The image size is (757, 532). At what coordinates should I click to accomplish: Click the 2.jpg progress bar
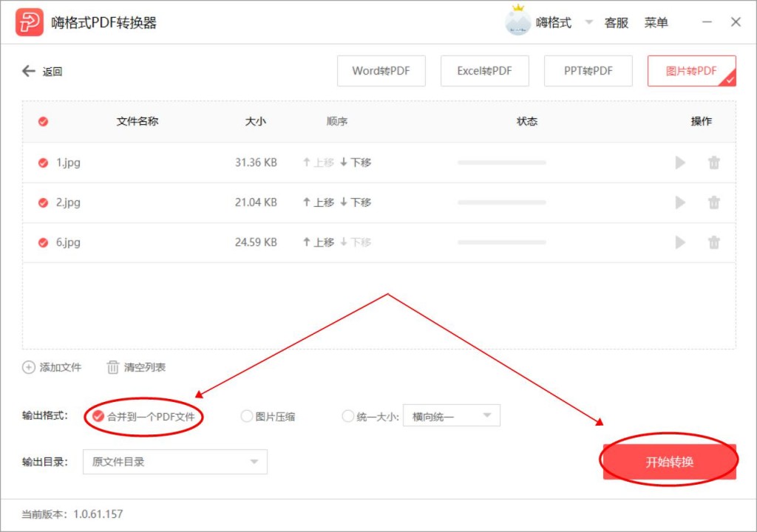502,202
